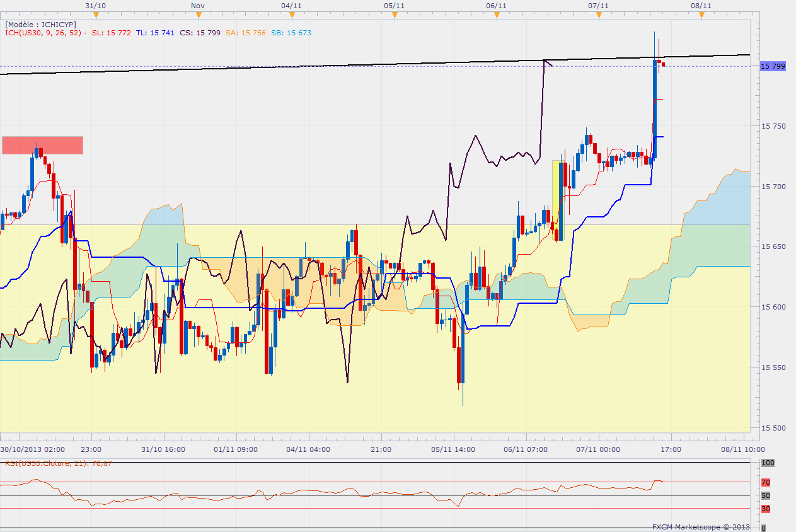The width and height of the screenshot is (796, 532).
Task: Click the '05/11 14:00' time axis label
Action: pos(453,449)
